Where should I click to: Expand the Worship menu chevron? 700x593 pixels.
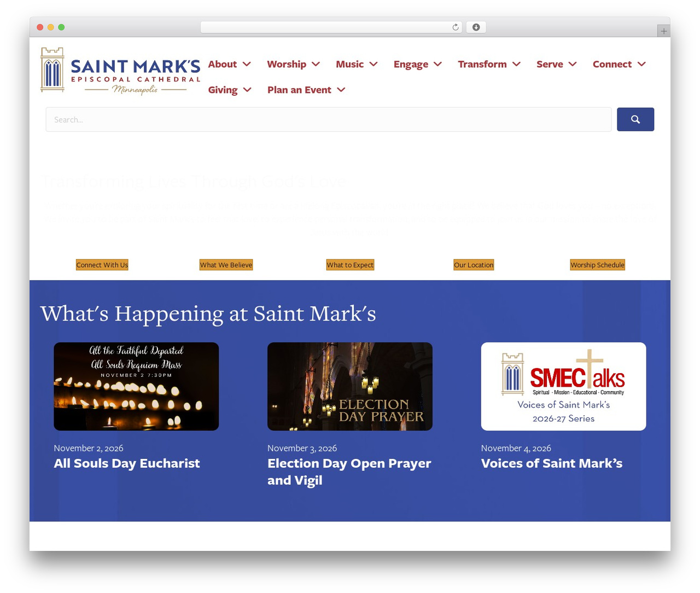tap(316, 64)
